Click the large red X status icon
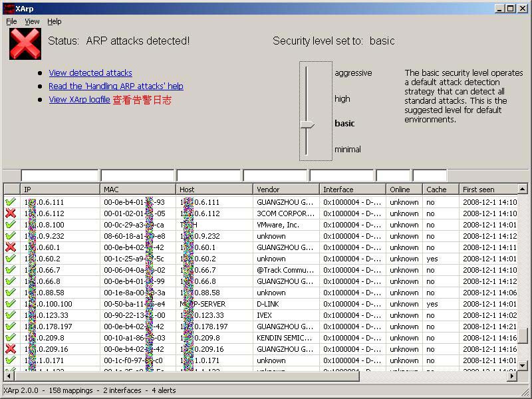The height and width of the screenshot is (399, 532). click(x=25, y=45)
